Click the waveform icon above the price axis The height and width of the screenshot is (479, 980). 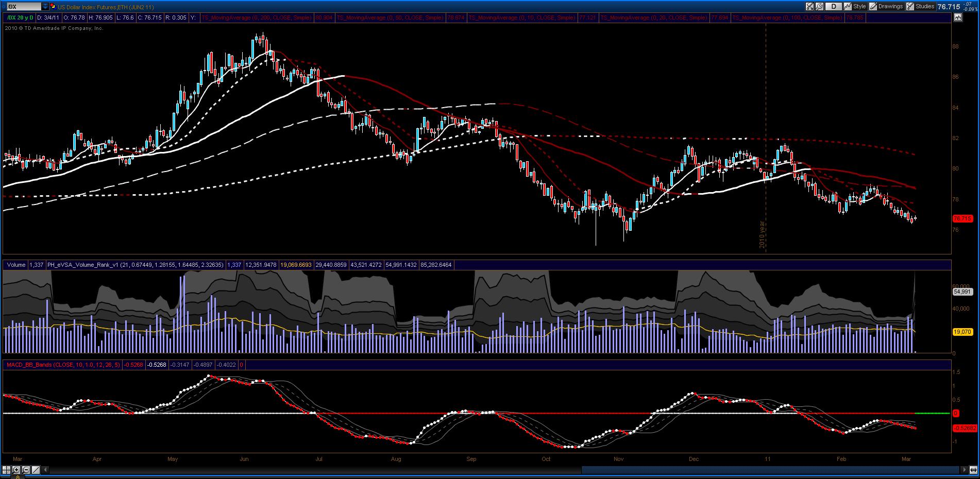click(958, 18)
